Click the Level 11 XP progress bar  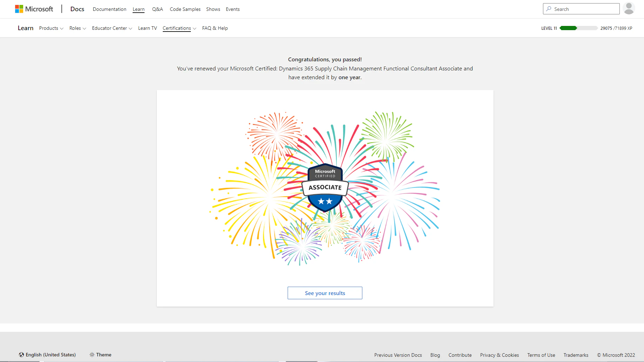(579, 28)
